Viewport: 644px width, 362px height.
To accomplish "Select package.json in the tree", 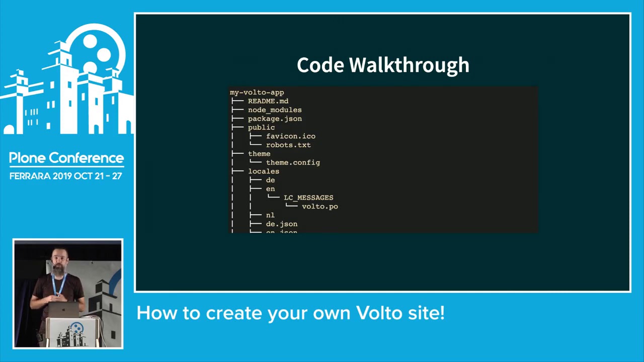I will coord(275,119).
